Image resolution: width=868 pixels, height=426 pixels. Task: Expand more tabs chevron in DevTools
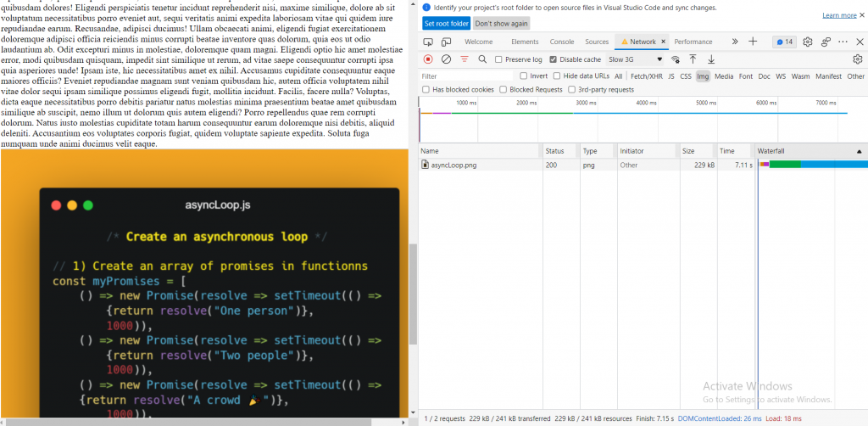(734, 42)
